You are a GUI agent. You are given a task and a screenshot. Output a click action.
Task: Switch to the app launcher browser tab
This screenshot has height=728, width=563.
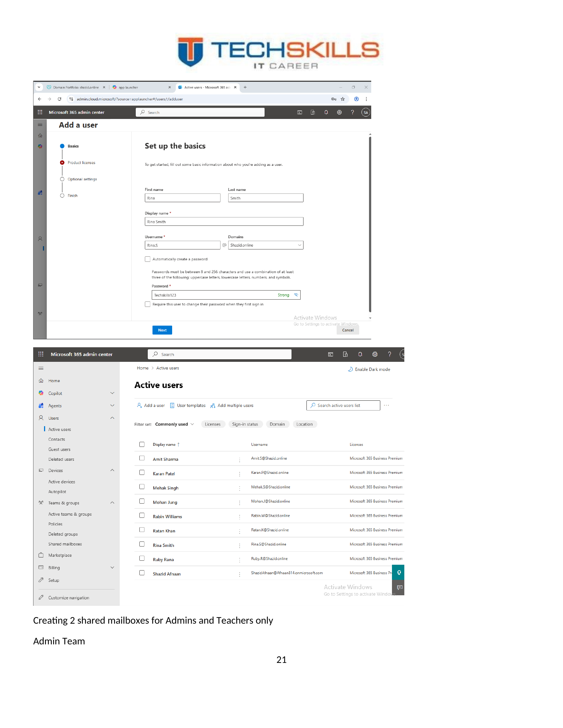[142, 87]
